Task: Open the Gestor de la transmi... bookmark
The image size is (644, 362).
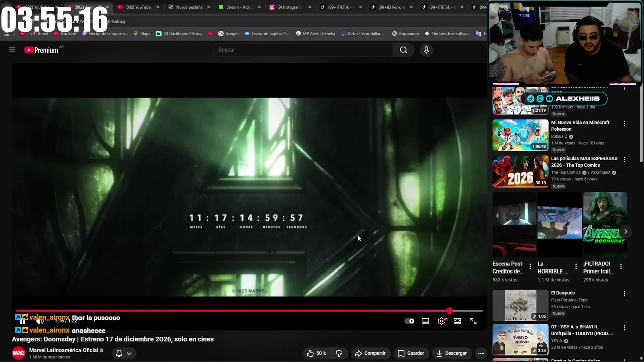Action: pos(104,34)
